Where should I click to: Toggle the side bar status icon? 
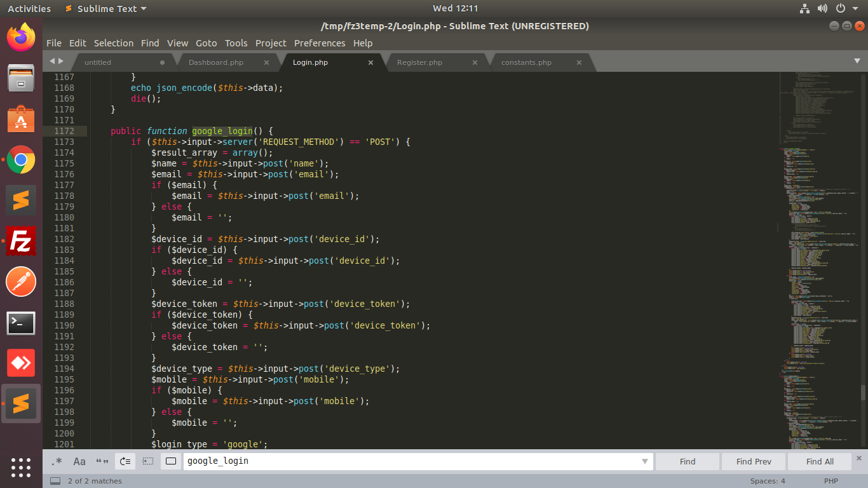[x=55, y=481]
